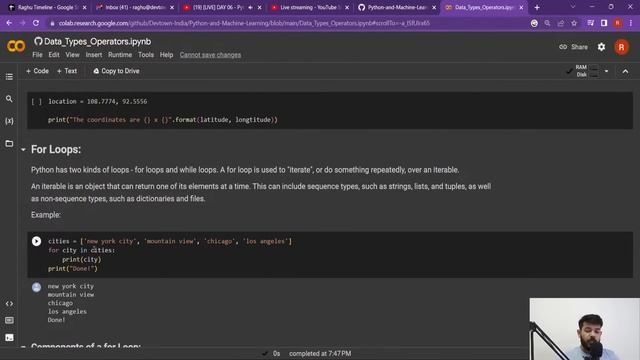Click the browser zoom magnifier icon
The image size is (640, 360).
pos(547,23)
